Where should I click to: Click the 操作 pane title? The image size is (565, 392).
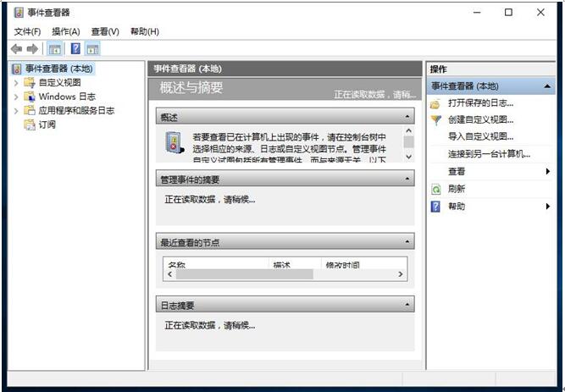pyautogui.click(x=438, y=69)
